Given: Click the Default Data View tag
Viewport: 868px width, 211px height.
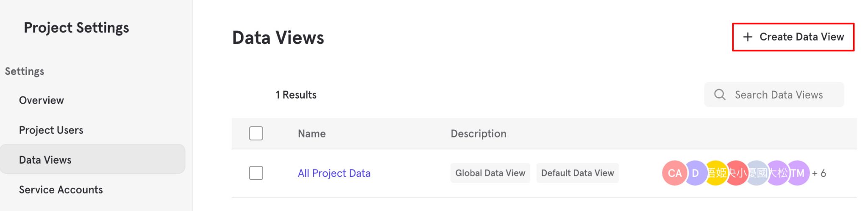Looking at the screenshot, I should (577, 173).
